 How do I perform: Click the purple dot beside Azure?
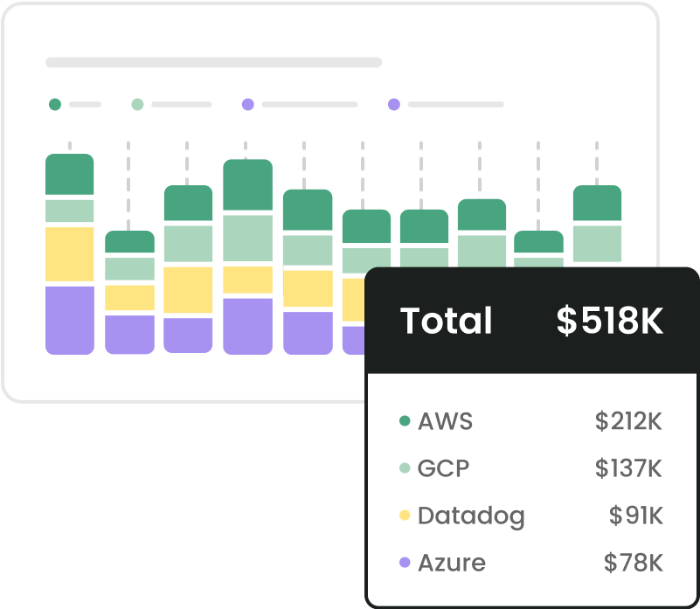point(405,563)
